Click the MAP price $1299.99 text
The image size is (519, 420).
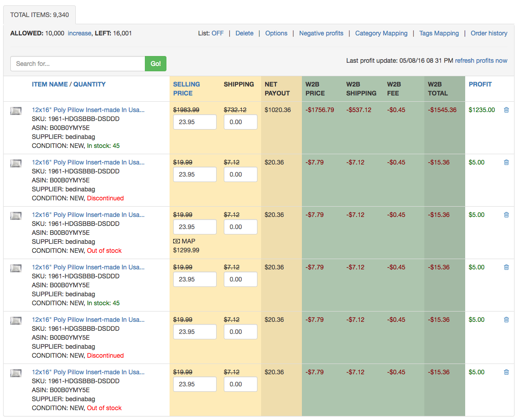186,250
